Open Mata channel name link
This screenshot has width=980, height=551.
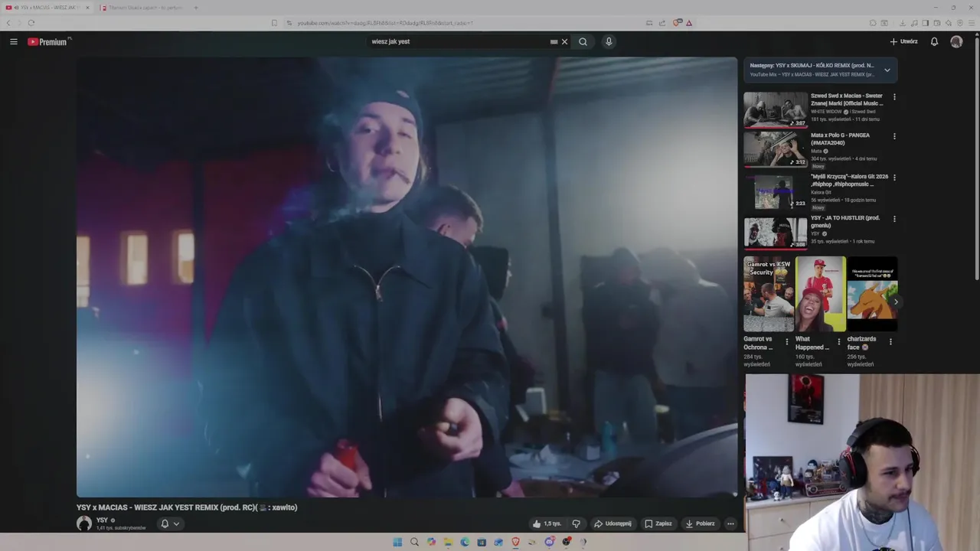coord(816,151)
